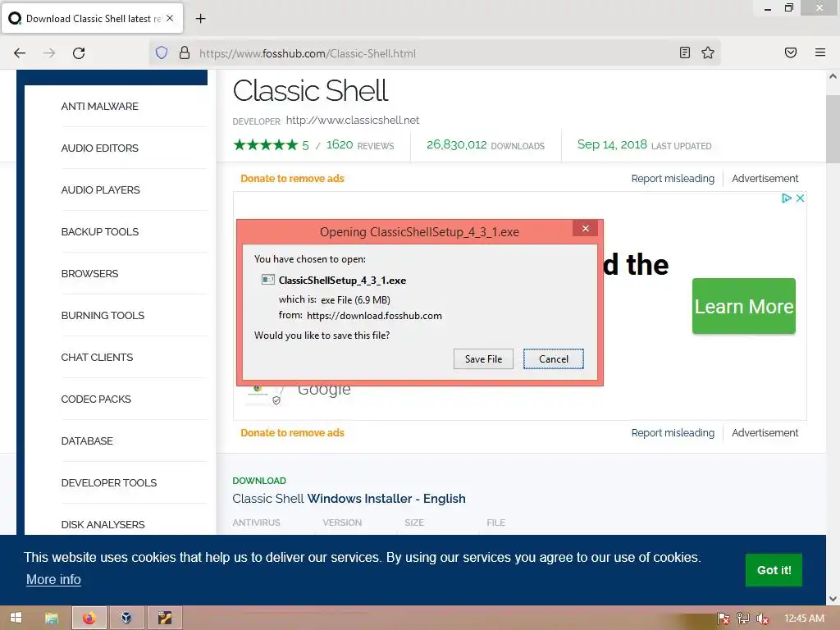
Task: Open AUDIO EDITORS category
Action: pos(99,148)
